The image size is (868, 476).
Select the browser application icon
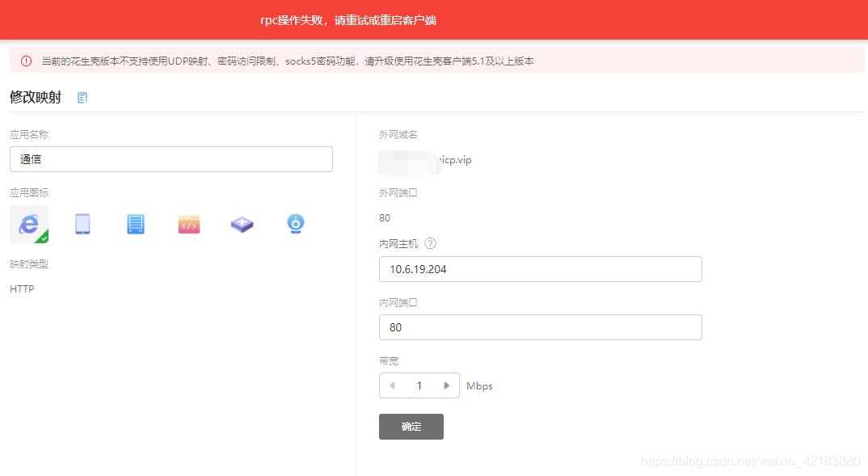28,223
